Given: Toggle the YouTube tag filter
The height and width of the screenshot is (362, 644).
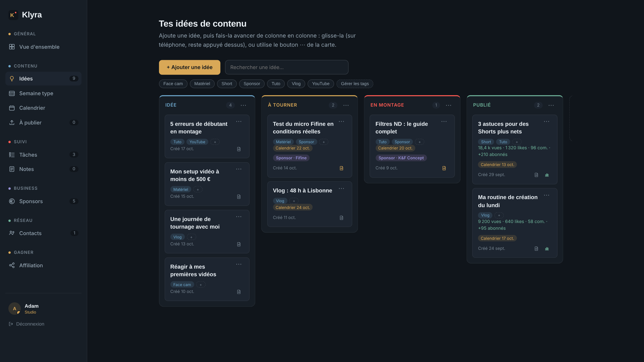Looking at the screenshot, I should click(321, 84).
